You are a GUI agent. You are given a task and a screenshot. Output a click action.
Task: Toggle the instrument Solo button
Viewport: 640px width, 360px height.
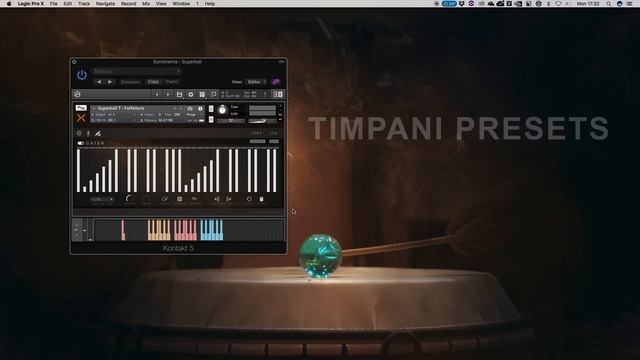point(211,109)
